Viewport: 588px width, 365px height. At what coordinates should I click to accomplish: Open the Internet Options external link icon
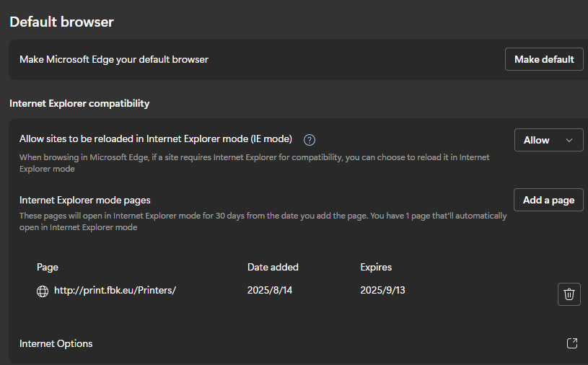click(x=572, y=343)
